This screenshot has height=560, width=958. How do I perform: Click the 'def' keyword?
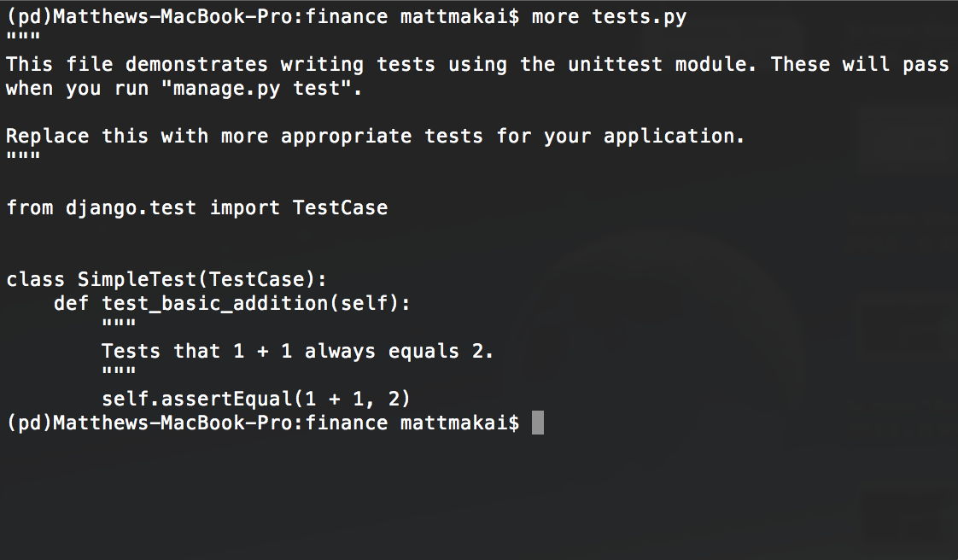click(x=72, y=303)
